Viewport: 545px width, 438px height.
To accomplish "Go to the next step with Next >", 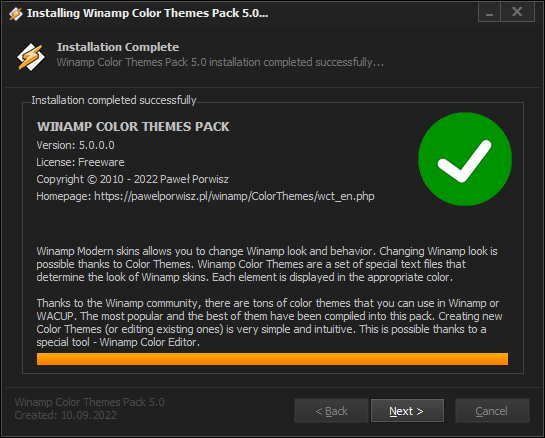I will tap(407, 411).
